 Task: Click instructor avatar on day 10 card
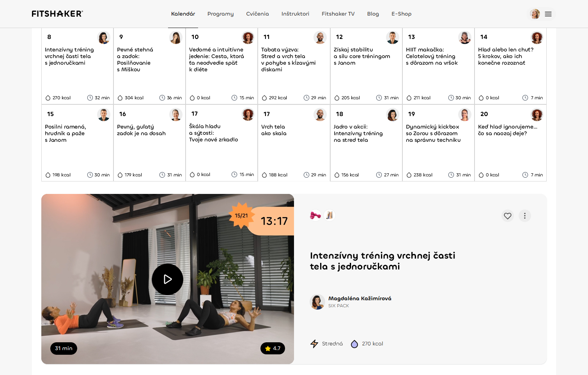pyautogui.click(x=248, y=38)
